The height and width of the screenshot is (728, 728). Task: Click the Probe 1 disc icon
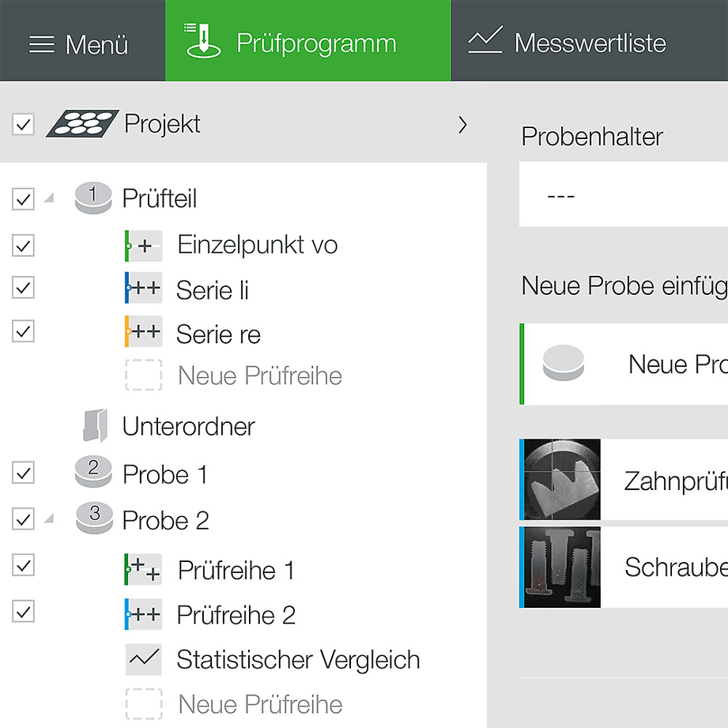point(93,472)
